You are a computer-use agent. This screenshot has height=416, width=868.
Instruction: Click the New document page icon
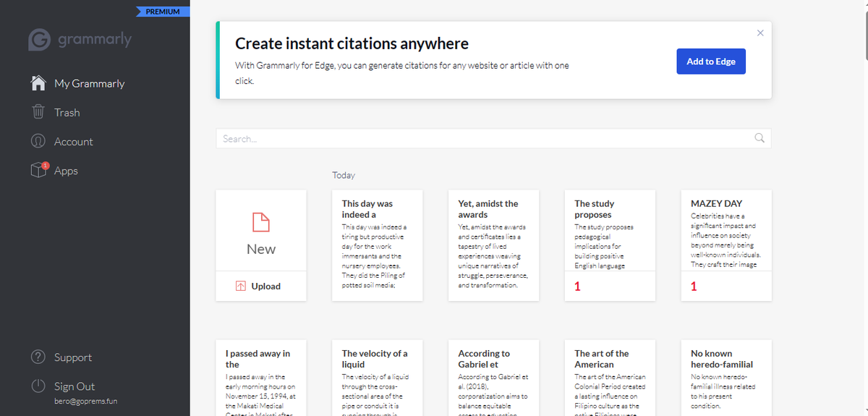pyautogui.click(x=261, y=222)
